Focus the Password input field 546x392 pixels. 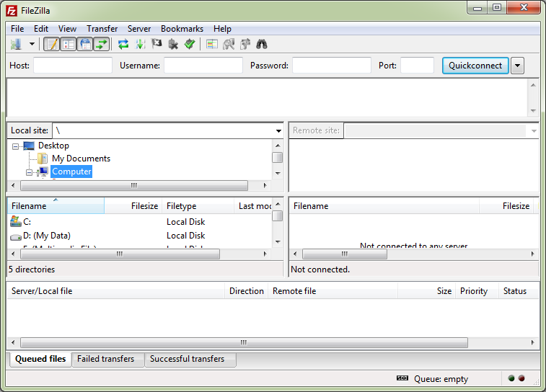tap(332, 66)
